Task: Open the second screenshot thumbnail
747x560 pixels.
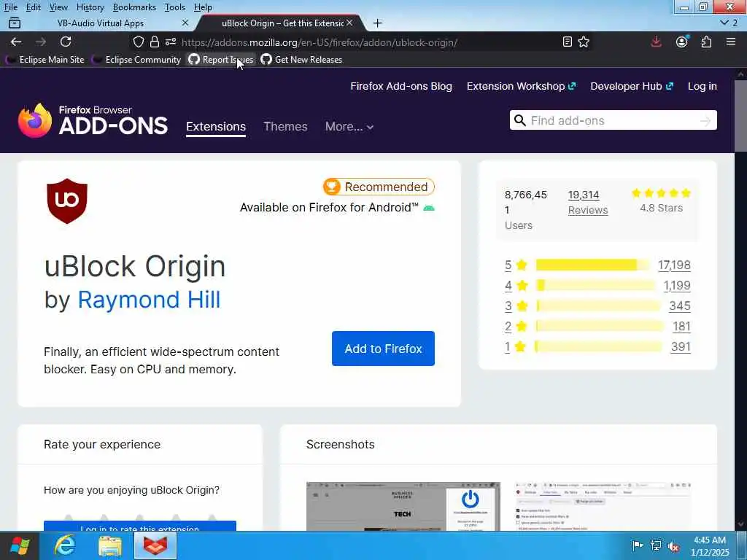Action: [x=603, y=506]
